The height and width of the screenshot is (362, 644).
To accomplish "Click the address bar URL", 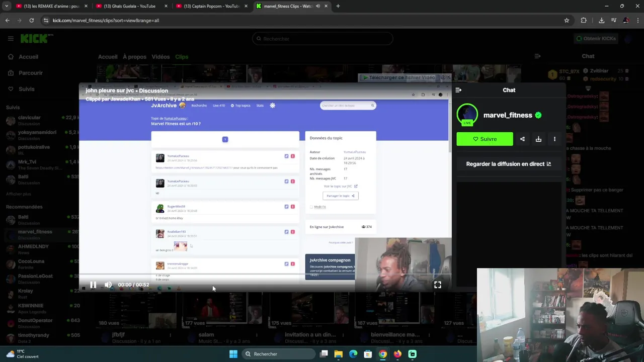I will (x=106, y=20).
